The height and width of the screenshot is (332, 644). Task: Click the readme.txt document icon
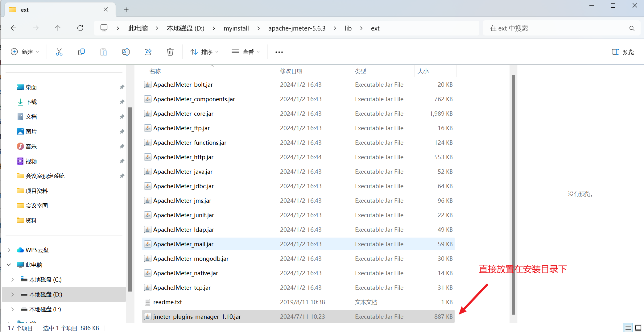148,302
